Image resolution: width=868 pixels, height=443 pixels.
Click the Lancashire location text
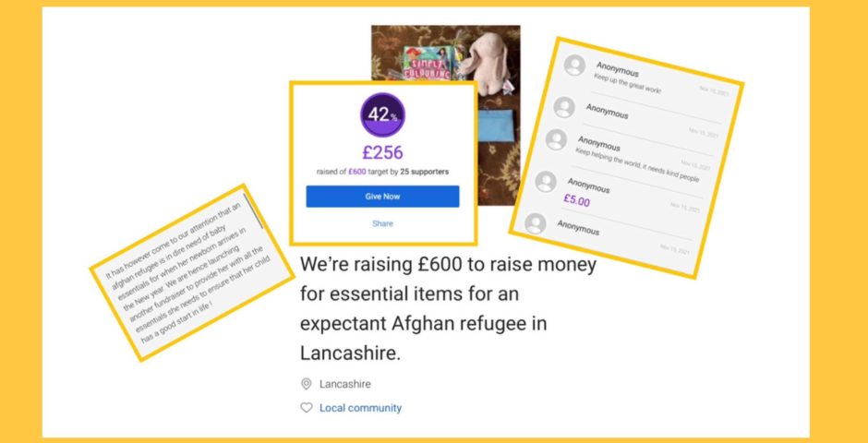[x=344, y=384]
